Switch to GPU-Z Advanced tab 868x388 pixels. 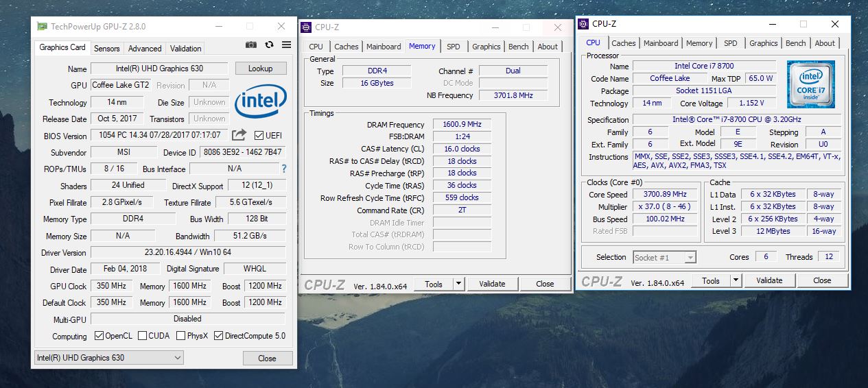[145, 49]
